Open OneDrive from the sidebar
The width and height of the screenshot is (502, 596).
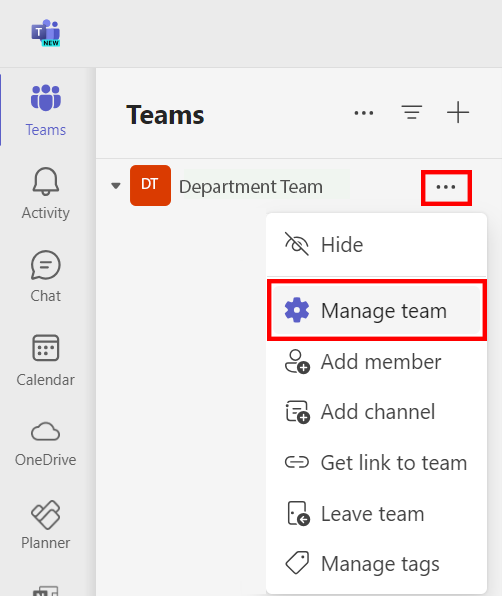coord(46,444)
